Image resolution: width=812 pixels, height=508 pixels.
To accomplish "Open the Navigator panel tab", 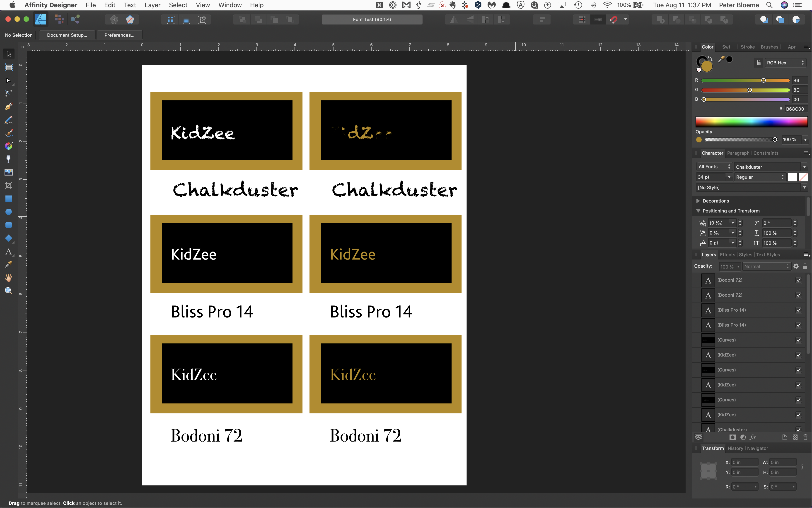I will 757,449.
